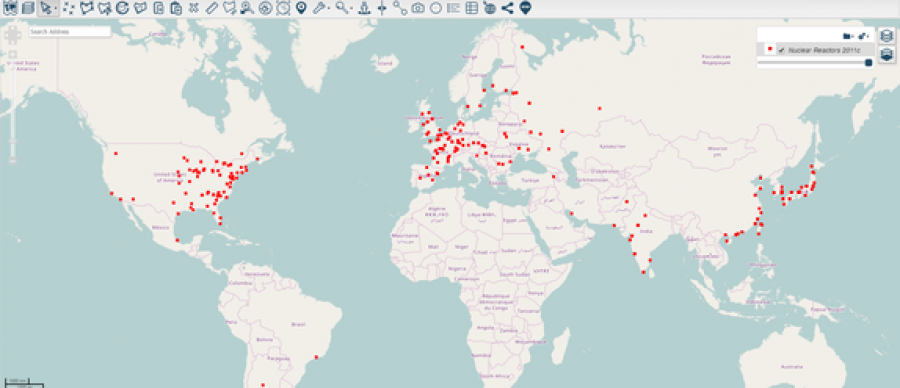This screenshot has height=388, width=900.
Task: Uncheck the Nuclear Reactors 2011c layer
Action: [x=781, y=51]
